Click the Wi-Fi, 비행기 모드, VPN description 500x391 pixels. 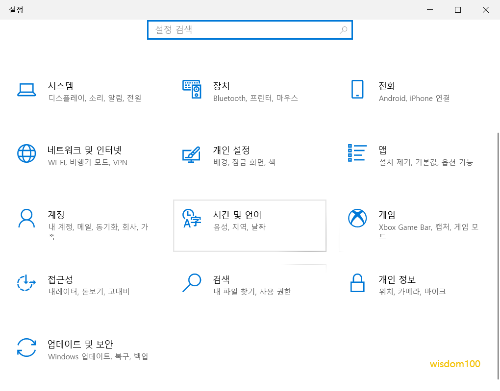88,163
